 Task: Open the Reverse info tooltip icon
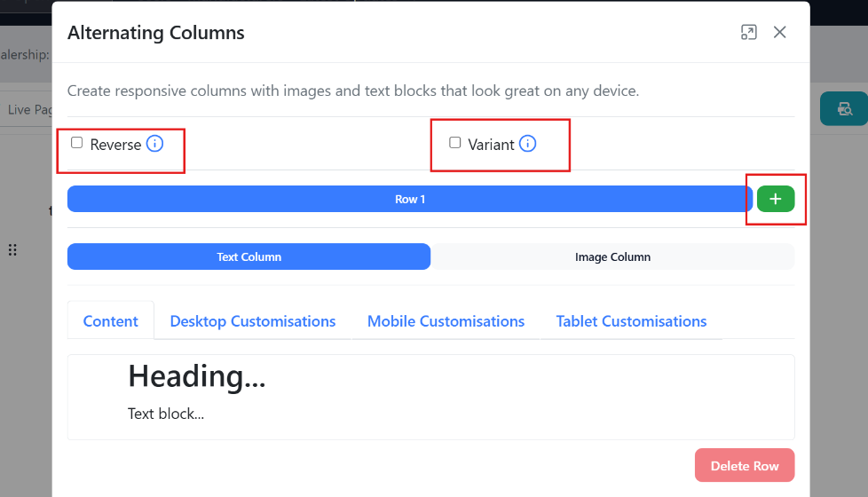(154, 144)
